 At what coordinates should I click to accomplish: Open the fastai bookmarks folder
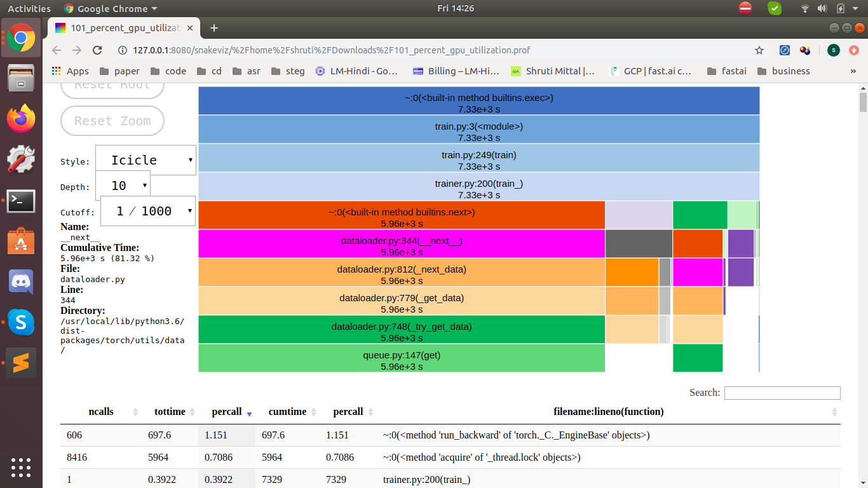pos(726,71)
